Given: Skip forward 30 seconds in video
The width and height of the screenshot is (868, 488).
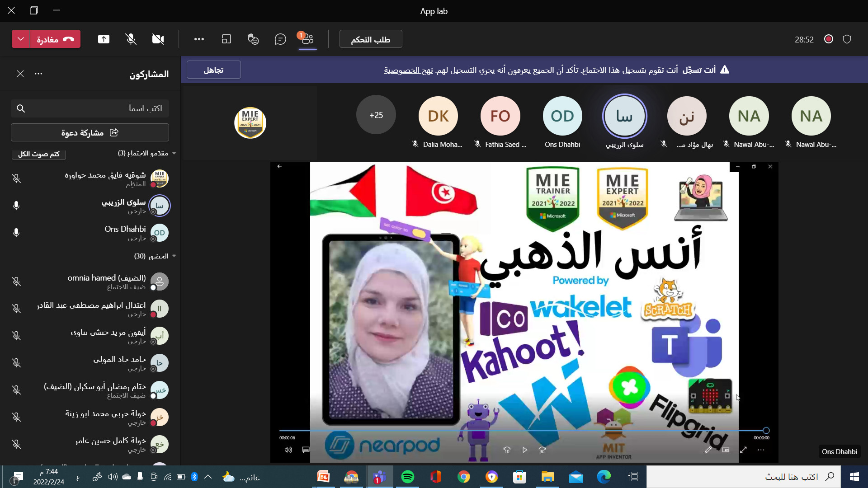Looking at the screenshot, I should pos(542,450).
